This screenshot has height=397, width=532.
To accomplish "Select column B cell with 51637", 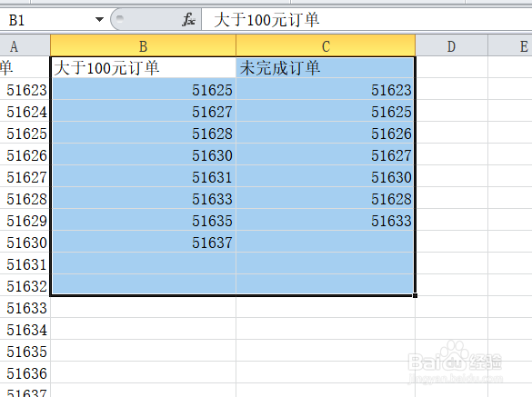I will 143,242.
